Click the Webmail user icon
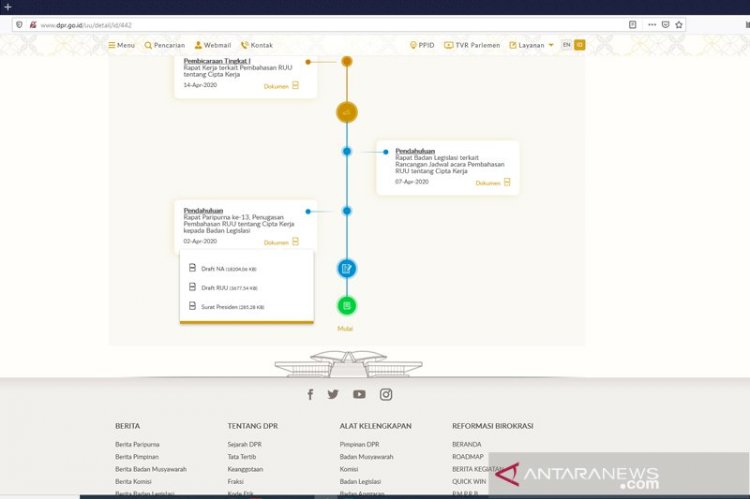 click(198, 45)
